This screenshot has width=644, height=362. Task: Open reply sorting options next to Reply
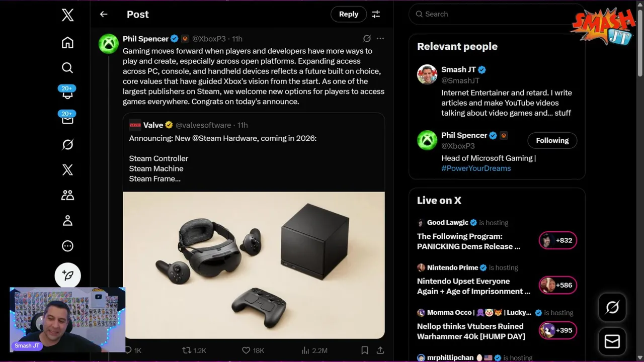[x=376, y=14]
